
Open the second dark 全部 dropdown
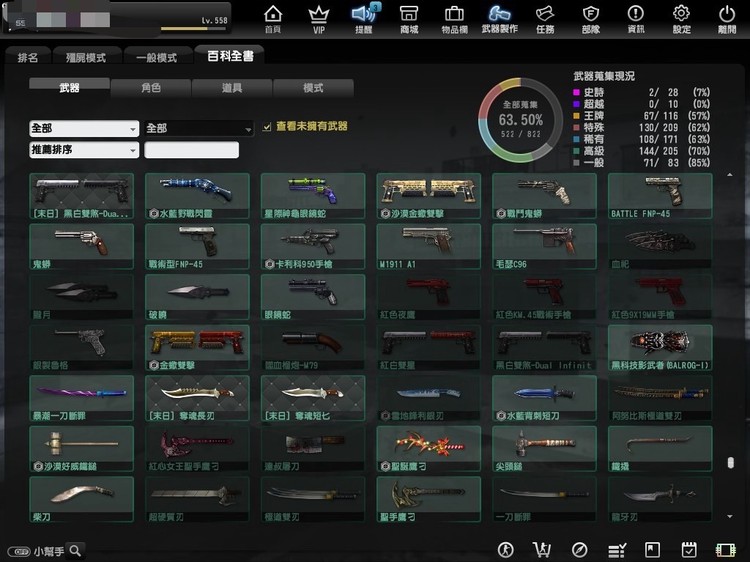(x=199, y=128)
